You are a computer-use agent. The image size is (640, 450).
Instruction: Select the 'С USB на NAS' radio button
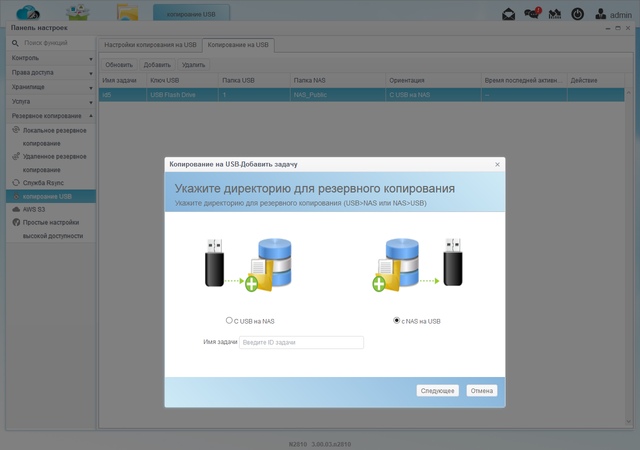point(229,321)
